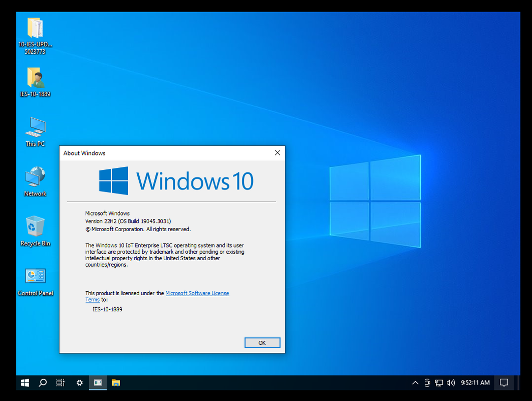Image resolution: width=532 pixels, height=401 pixels.
Task: Click the licensee name IES-10-1889 in dialog
Action: 108,309
